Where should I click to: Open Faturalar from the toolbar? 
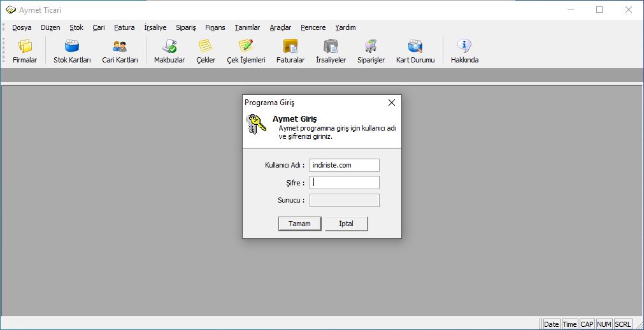290,51
